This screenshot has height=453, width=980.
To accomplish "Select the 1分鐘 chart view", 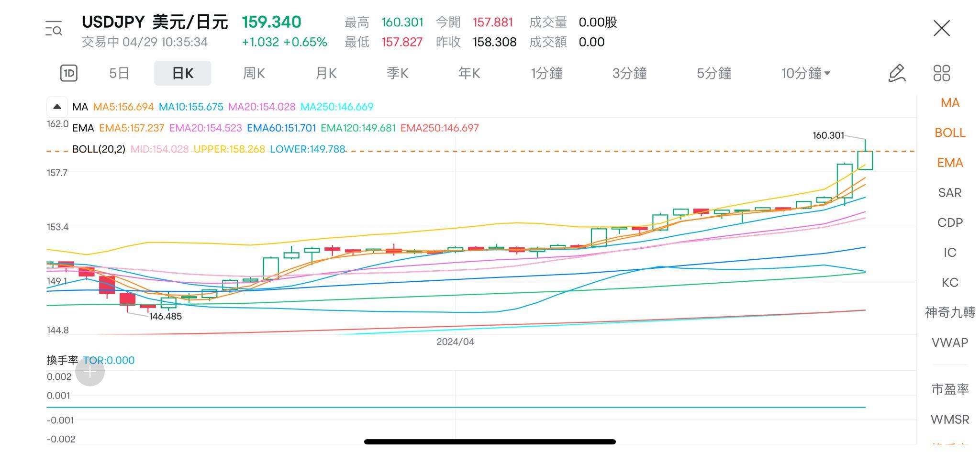I will point(546,73).
